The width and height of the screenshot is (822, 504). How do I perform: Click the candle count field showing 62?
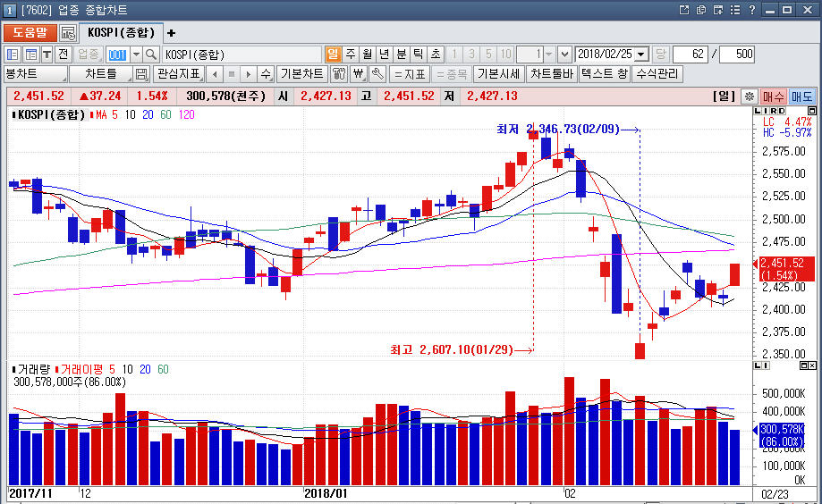[690, 55]
